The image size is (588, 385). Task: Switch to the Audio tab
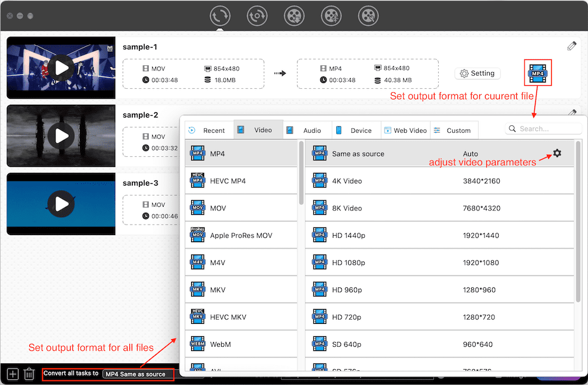tap(308, 130)
